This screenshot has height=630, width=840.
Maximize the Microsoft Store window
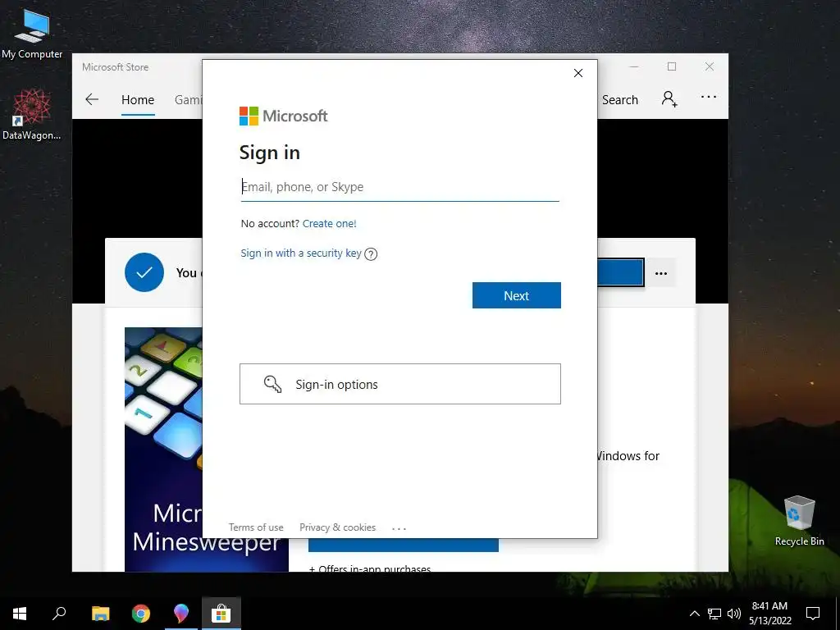pyautogui.click(x=672, y=66)
